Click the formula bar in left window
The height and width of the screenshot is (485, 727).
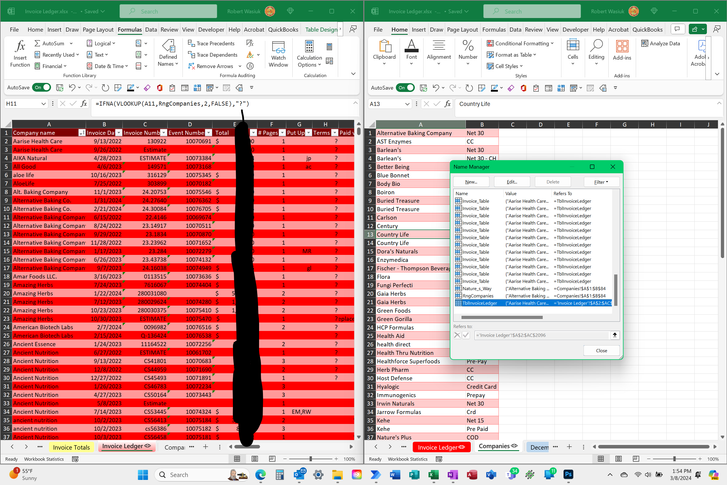click(x=223, y=104)
